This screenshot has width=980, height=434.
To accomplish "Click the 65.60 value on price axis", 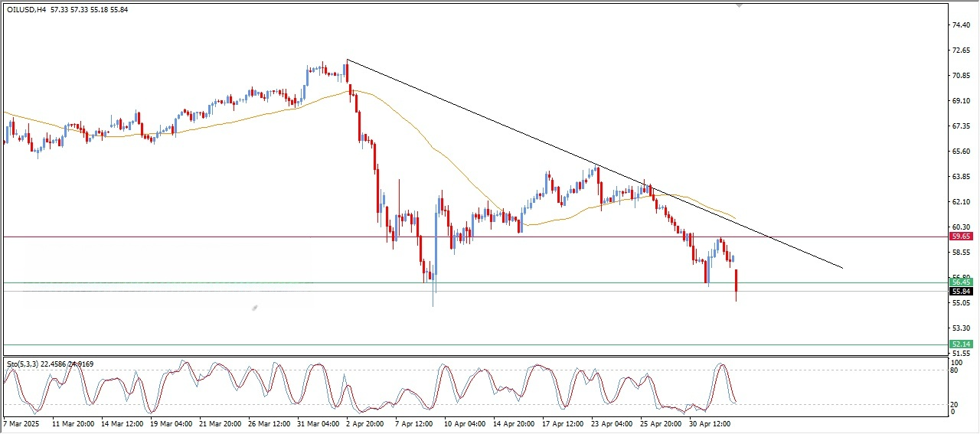I will 962,152.
